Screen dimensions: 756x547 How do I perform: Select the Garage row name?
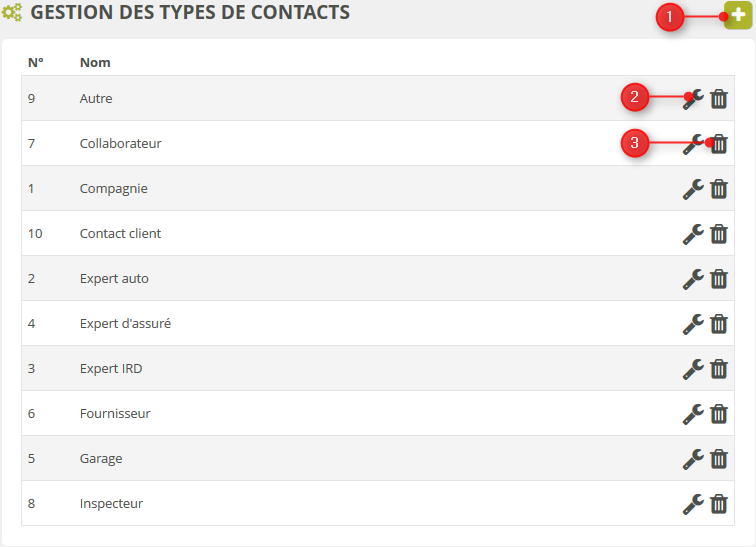click(x=101, y=459)
